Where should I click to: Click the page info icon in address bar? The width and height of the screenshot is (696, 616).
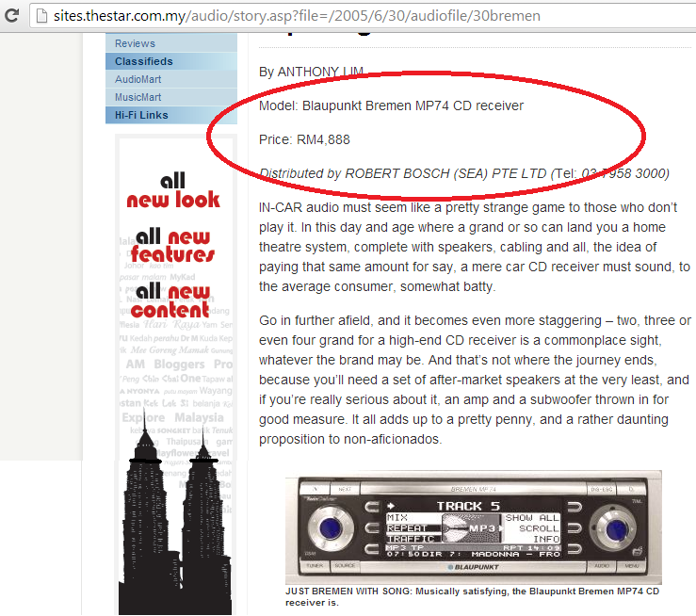click(39, 17)
